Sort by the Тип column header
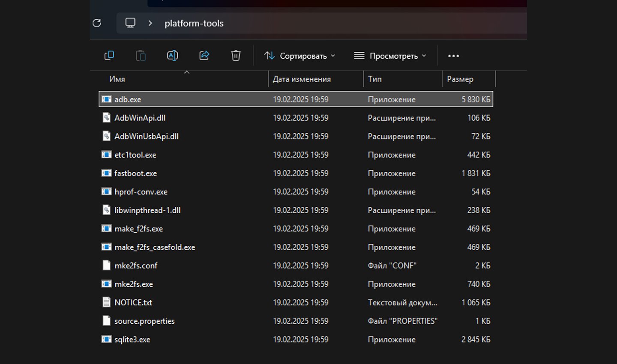This screenshot has width=617, height=364. pos(374,79)
